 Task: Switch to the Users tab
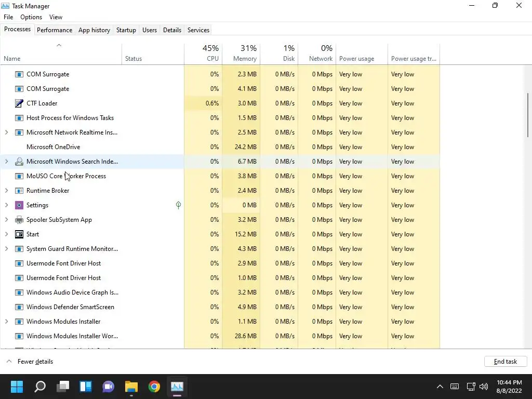pyautogui.click(x=150, y=30)
